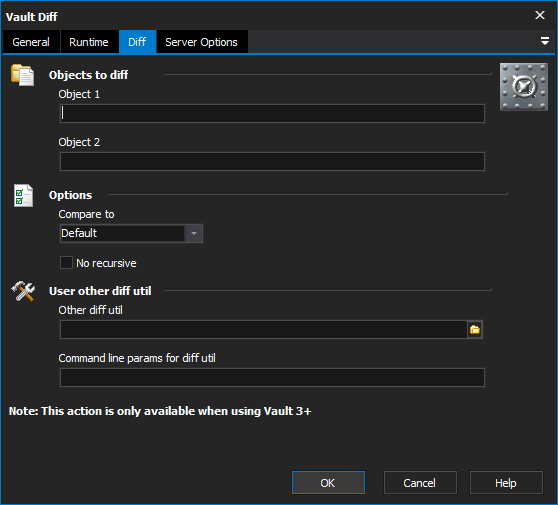Click the Vault Diff window title

(x=32, y=17)
